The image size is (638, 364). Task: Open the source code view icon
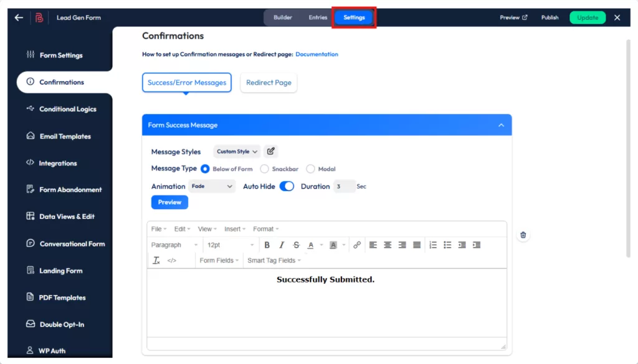coord(173,260)
